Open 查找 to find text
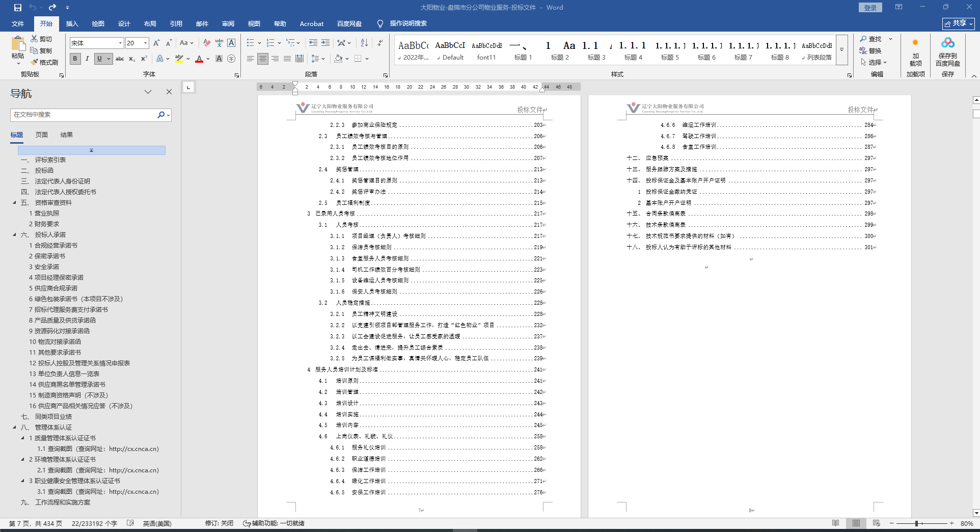980x532 pixels. tap(872, 39)
